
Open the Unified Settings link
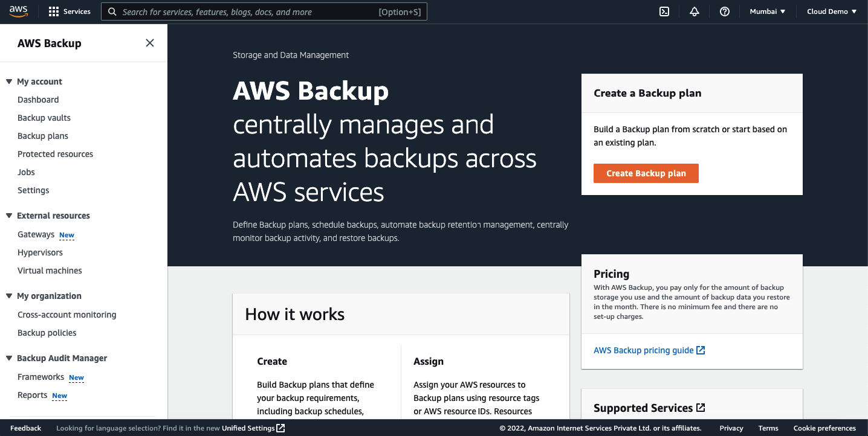click(248, 428)
